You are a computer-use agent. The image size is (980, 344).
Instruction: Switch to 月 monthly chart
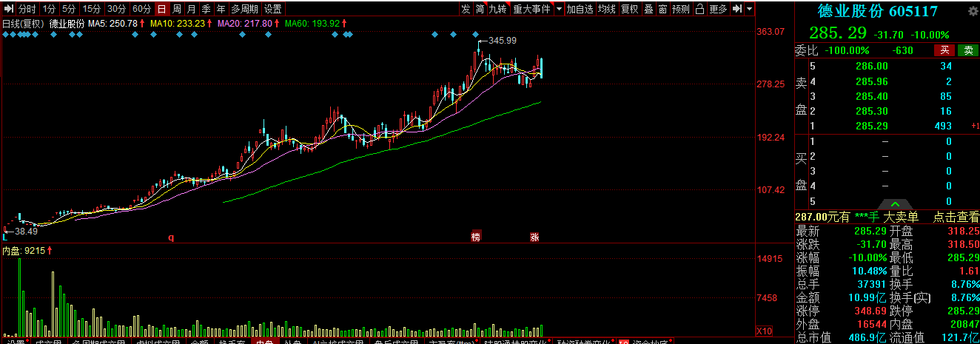[x=191, y=9]
